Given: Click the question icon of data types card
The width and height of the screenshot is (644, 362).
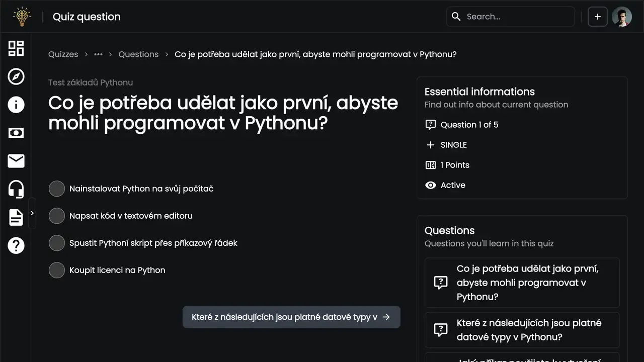Looking at the screenshot, I should 441,330.
